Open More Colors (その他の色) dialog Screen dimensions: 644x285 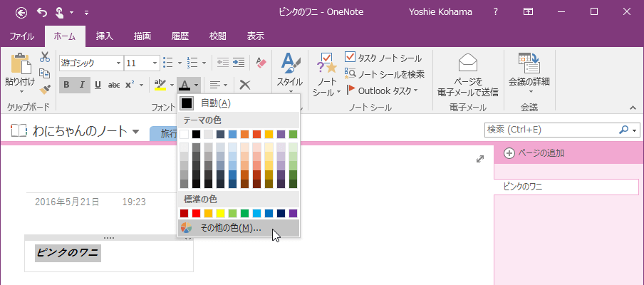click(239, 228)
